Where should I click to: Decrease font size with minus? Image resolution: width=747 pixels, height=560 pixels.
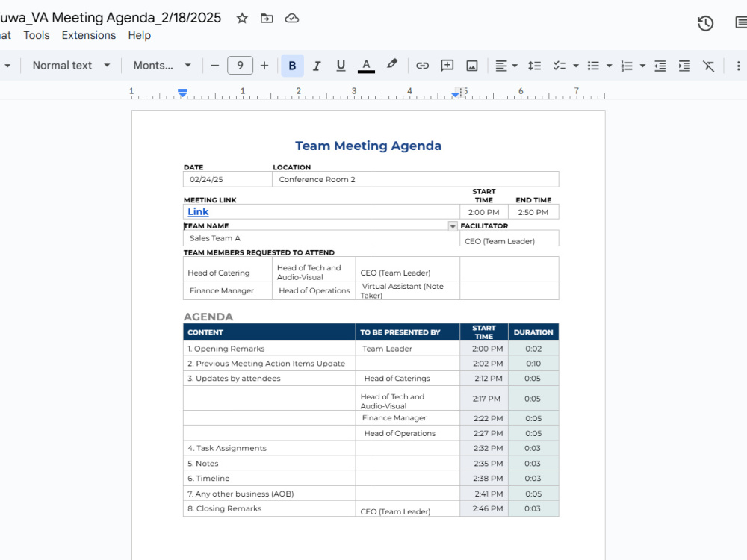pos(215,66)
